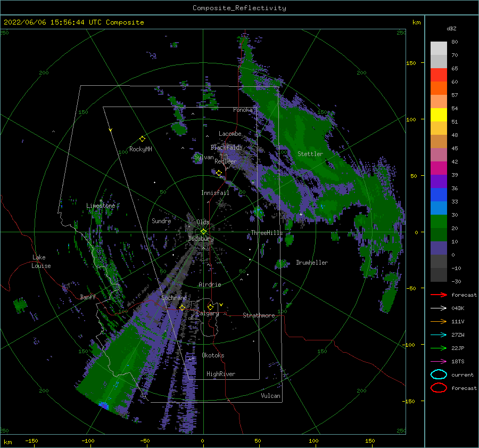Click the Lake Louise label
The height and width of the screenshot is (448, 479).
pos(41,262)
